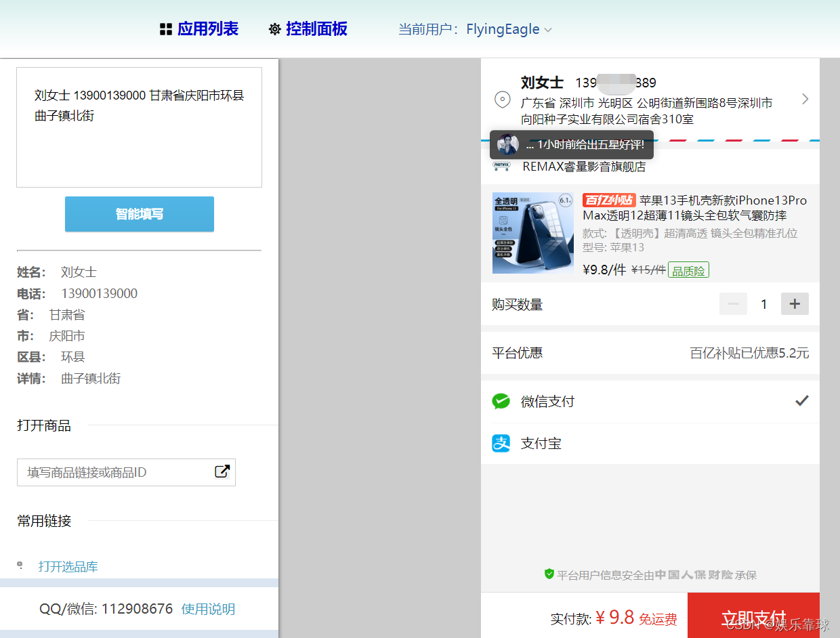Image resolution: width=840 pixels, height=638 pixels.
Task: Increase purchase quantity with plus button
Action: point(795,304)
